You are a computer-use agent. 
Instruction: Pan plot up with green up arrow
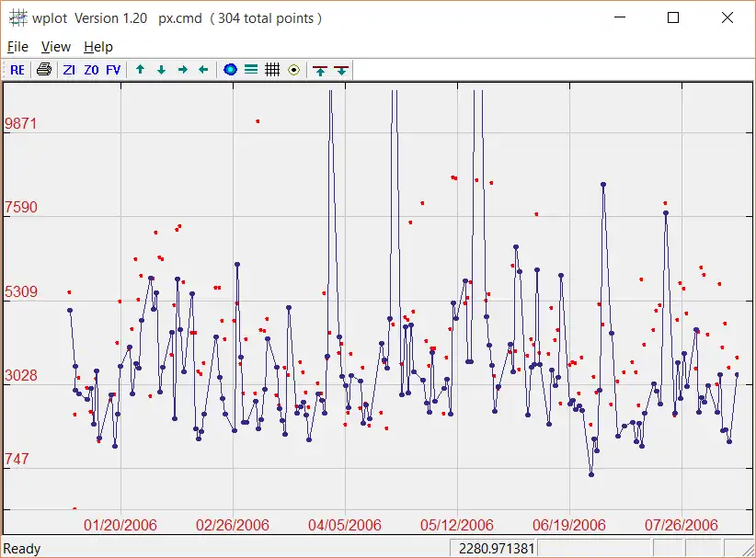tap(141, 70)
